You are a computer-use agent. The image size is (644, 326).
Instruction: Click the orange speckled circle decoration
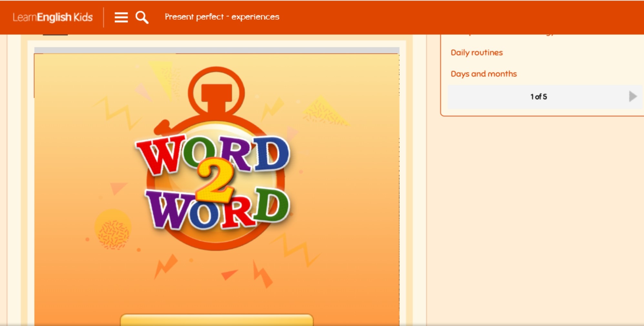click(113, 230)
